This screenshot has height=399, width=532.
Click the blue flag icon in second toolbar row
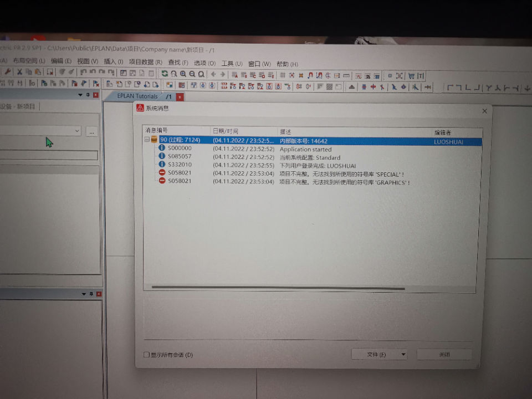pyautogui.click(x=83, y=83)
